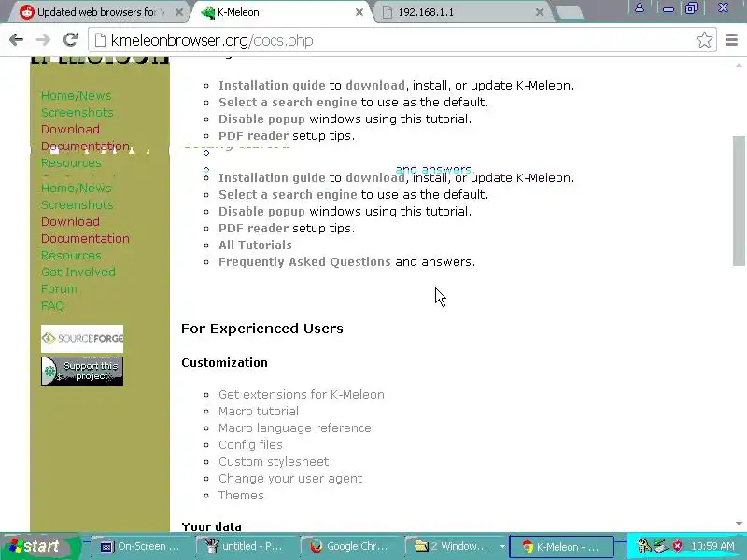Click the scrollbar up arrow
Image resolution: width=747 pixels, height=560 pixels.
(739, 65)
